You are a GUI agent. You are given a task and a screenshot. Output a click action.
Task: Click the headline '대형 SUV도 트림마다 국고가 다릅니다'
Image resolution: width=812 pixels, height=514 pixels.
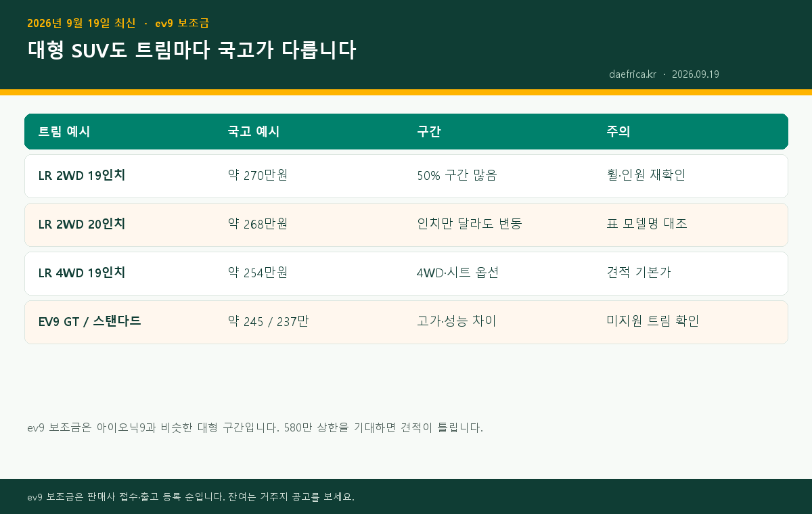[x=191, y=51]
